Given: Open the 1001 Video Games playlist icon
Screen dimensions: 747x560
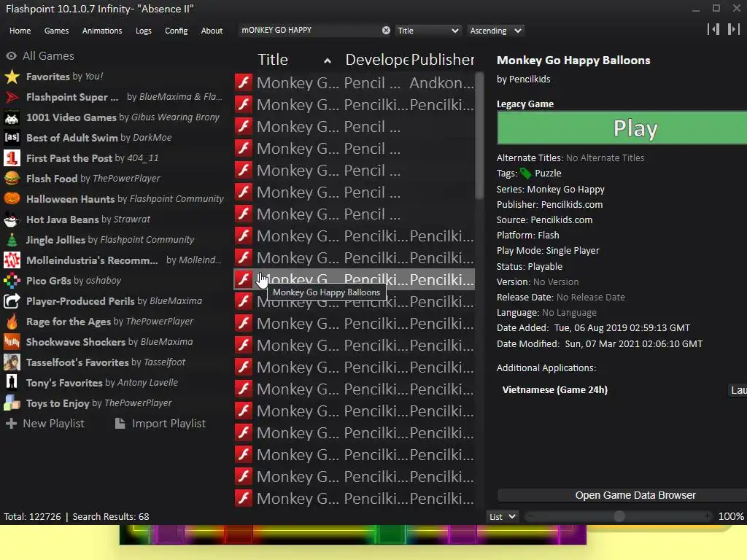Looking at the screenshot, I should tap(12, 117).
